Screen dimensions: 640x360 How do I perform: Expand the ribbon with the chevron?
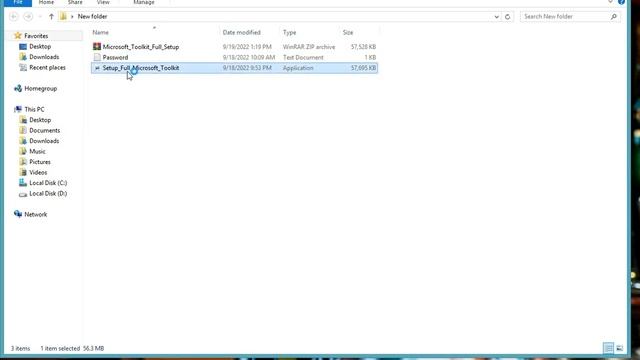point(610,2)
